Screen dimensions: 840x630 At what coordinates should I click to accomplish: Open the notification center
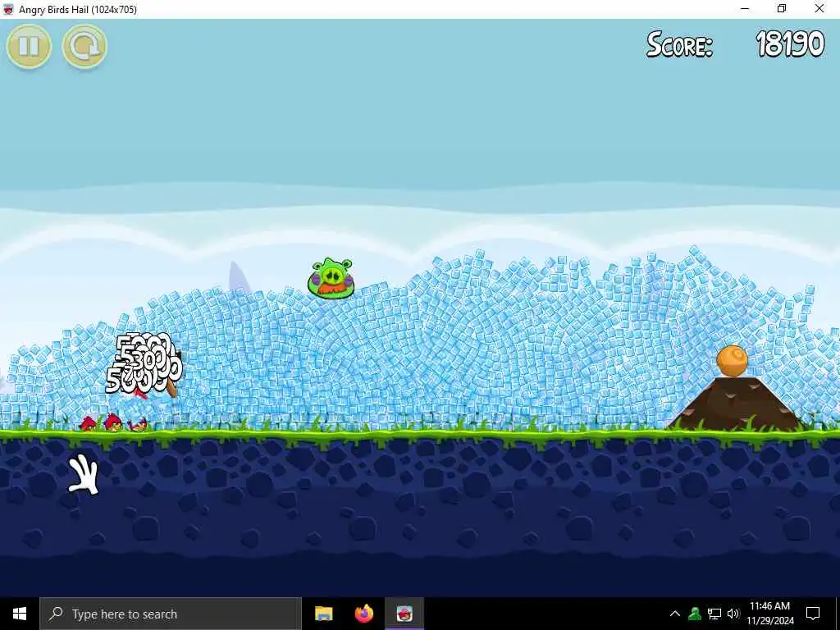click(x=813, y=614)
